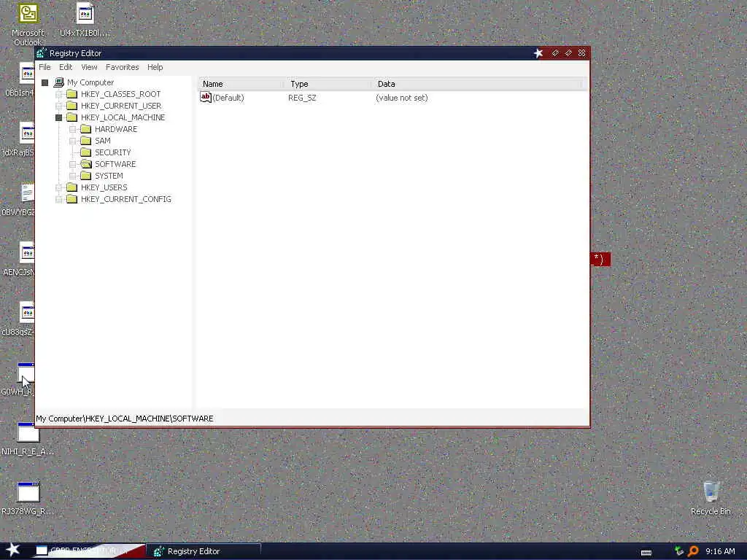Screen dimensions: 747x560
Task: Click the first taskbar window button
Action: 89,551
